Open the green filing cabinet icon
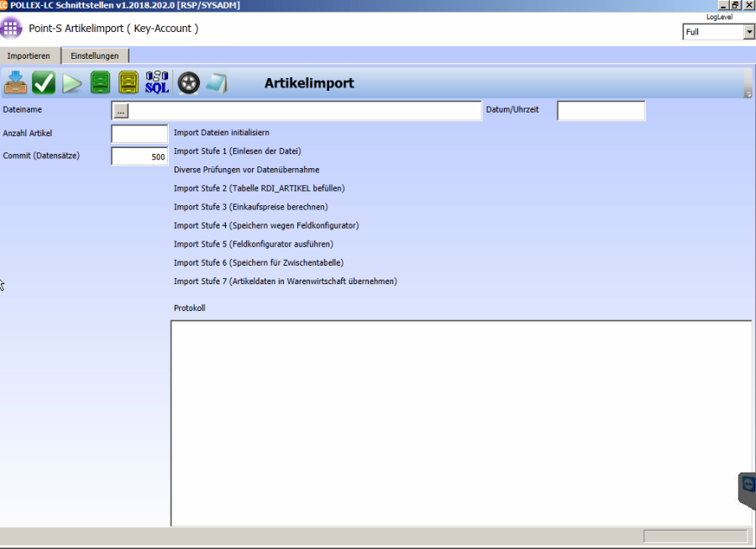Screen dimensions: 756x549 click(x=101, y=83)
